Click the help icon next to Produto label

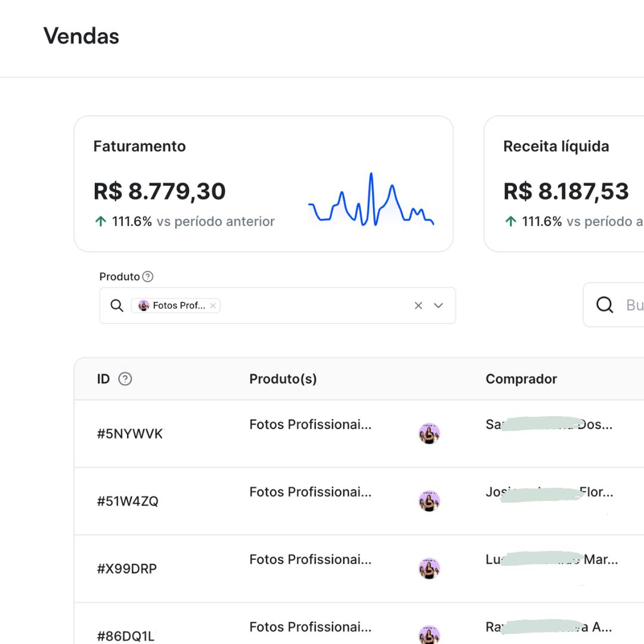(x=147, y=277)
